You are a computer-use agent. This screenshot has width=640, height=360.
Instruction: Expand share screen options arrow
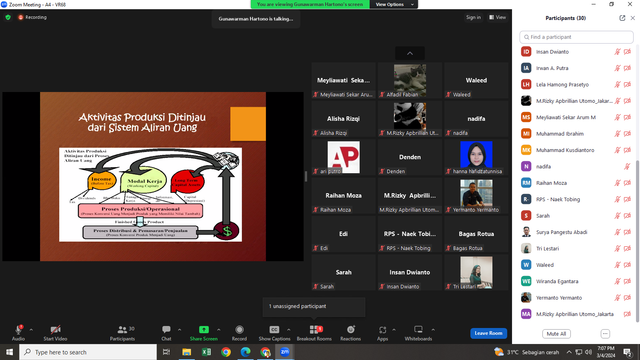click(218, 329)
